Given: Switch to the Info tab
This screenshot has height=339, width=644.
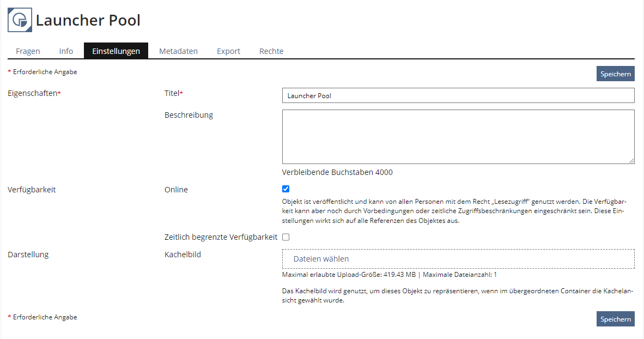Looking at the screenshot, I should click(x=66, y=51).
